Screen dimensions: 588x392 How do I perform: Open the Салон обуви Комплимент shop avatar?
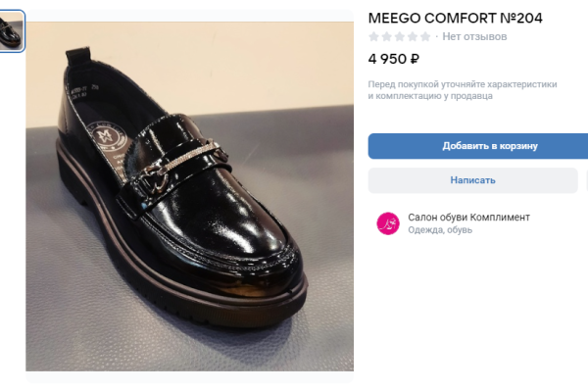388,223
